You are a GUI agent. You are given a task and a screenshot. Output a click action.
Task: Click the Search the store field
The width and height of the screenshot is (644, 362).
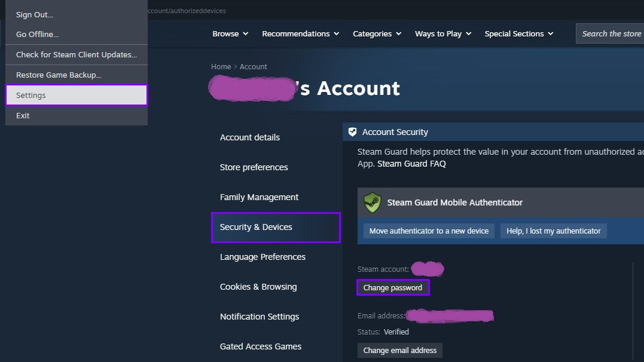tap(611, 34)
